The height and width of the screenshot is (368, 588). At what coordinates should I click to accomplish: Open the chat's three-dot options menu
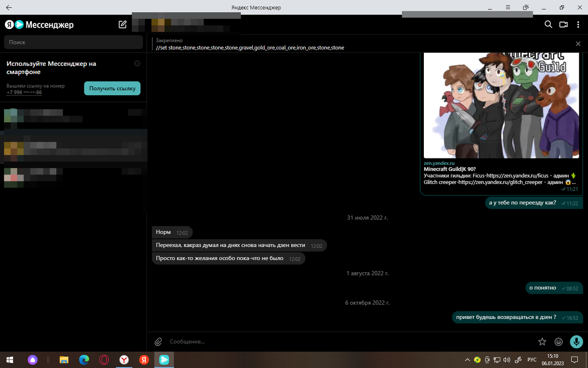[x=578, y=25]
